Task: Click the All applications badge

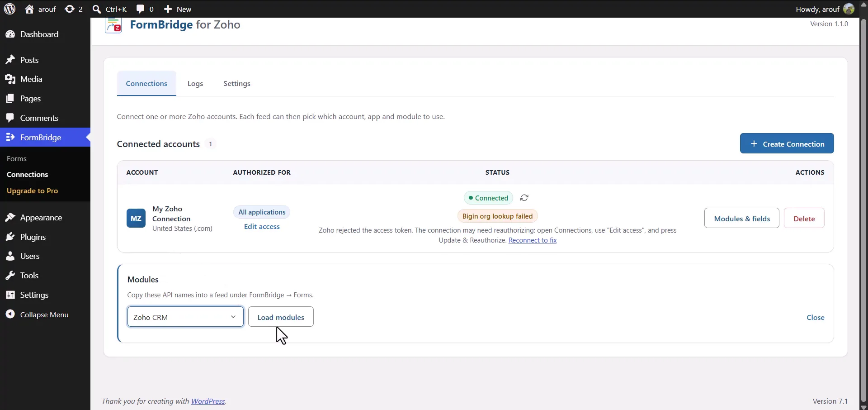Action: [x=262, y=212]
